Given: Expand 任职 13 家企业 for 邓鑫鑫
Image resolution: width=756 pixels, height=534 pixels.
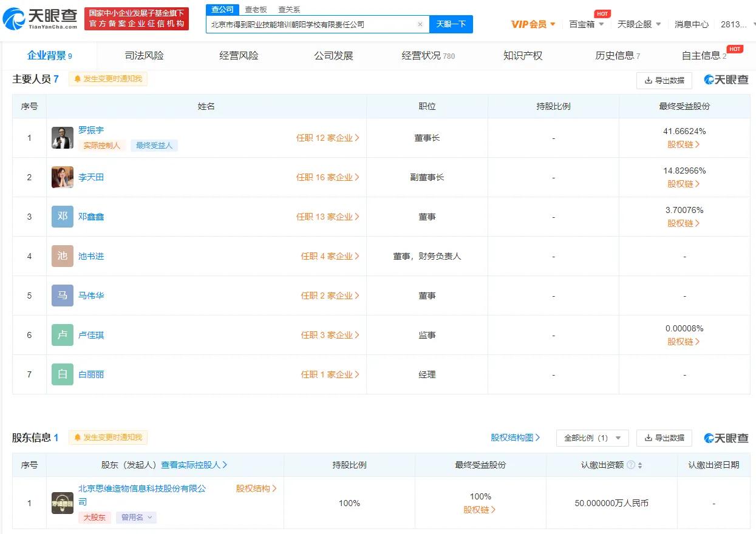Looking at the screenshot, I should pyautogui.click(x=328, y=217).
